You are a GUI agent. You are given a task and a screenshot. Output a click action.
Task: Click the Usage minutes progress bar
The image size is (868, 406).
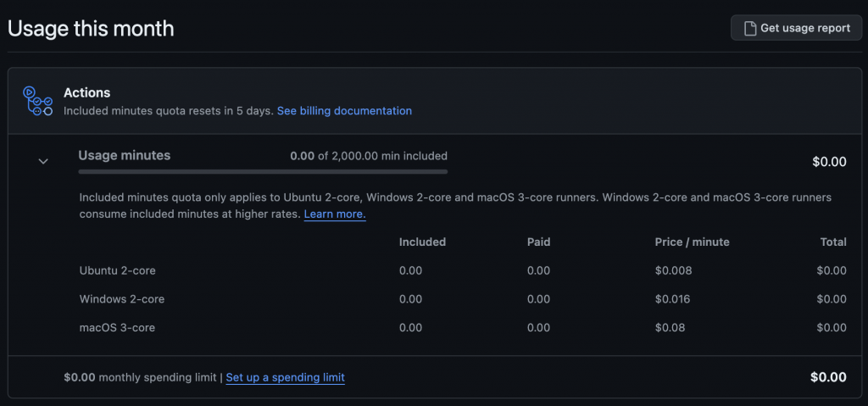click(x=263, y=171)
